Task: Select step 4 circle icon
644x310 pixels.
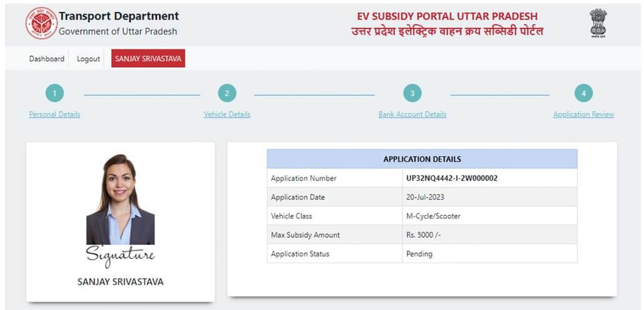Action: pyautogui.click(x=584, y=94)
